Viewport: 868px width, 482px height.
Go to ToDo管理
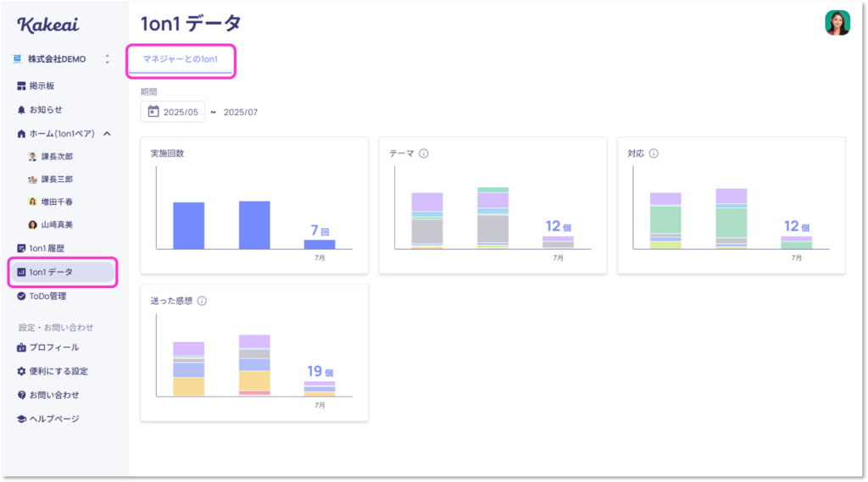click(47, 296)
